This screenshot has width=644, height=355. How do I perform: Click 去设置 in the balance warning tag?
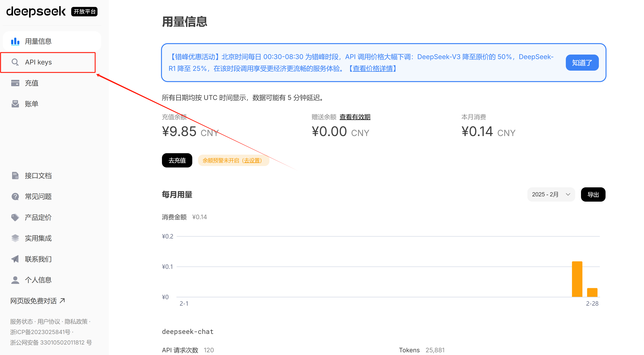click(x=251, y=160)
